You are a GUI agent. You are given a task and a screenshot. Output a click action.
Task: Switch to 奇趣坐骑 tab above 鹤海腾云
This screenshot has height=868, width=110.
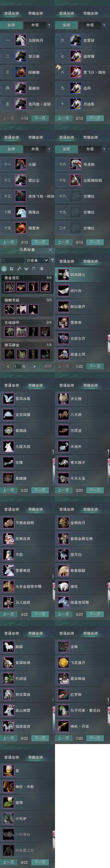(91, 261)
